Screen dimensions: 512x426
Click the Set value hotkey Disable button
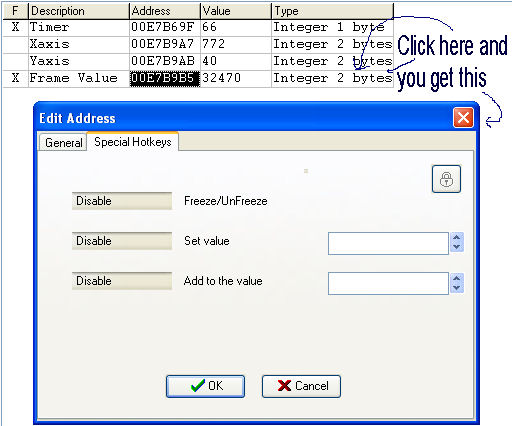122,241
